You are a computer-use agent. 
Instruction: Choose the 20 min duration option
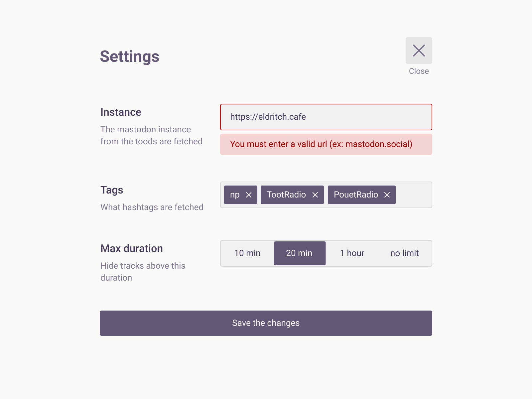(x=299, y=253)
